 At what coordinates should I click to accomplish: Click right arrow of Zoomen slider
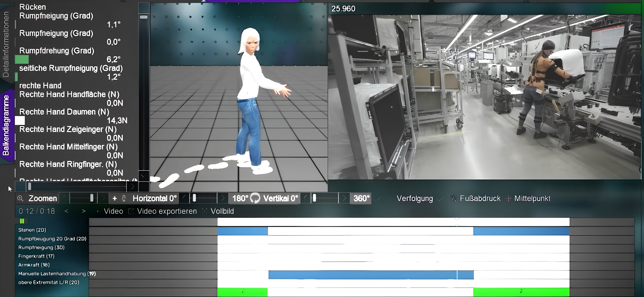pos(103,198)
